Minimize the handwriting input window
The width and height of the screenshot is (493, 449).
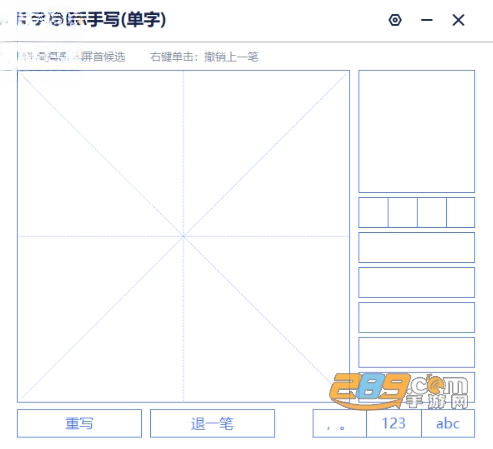[427, 20]
